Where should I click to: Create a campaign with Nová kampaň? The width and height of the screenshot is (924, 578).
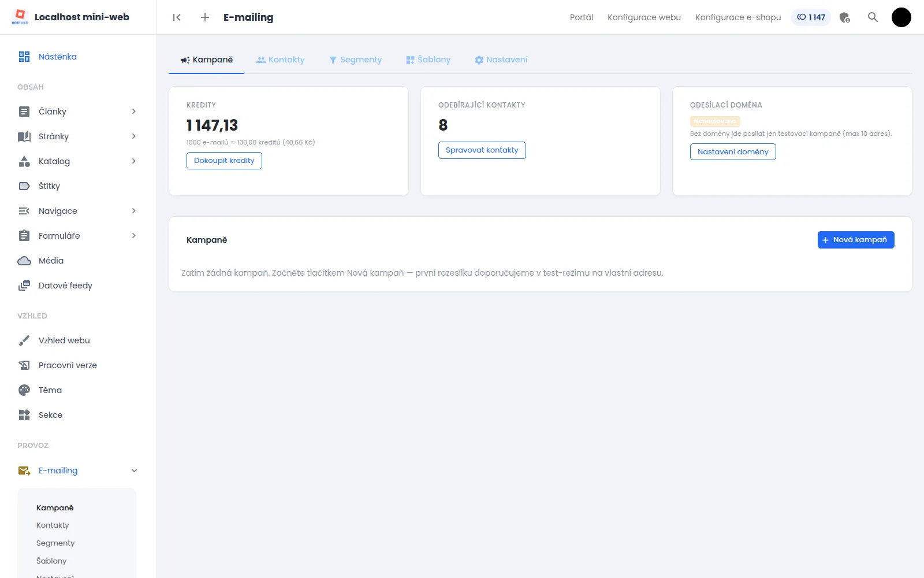tap(856, 240)
